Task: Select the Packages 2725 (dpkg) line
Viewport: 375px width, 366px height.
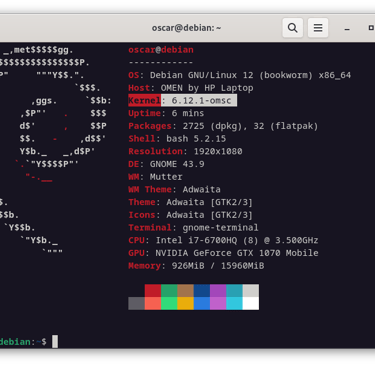Action: (x=223, y=126)
